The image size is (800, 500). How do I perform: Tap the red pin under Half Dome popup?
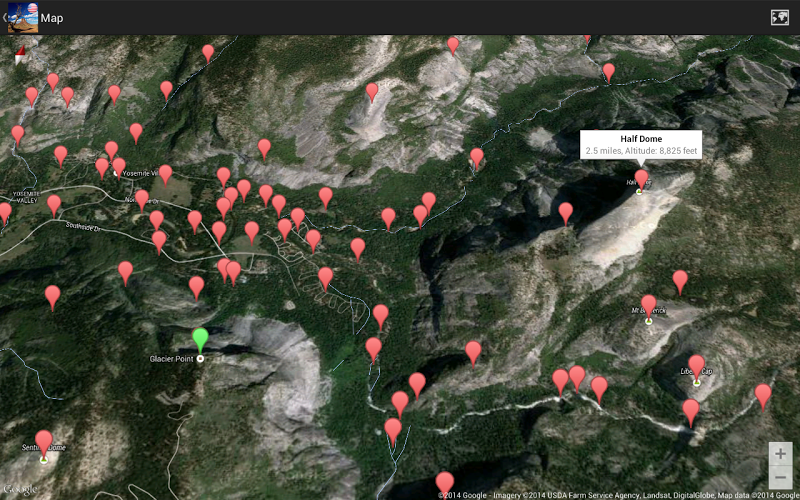[641, 180]
